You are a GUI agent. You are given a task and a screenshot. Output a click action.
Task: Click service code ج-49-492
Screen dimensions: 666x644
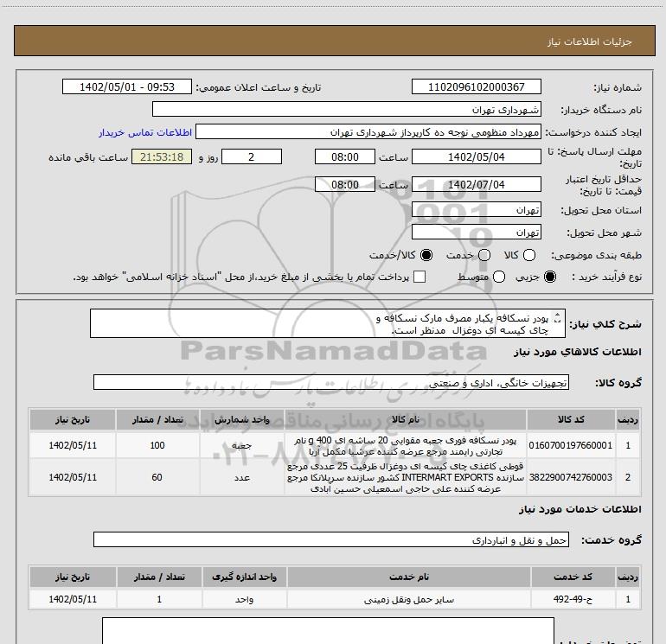coord(573,599)
